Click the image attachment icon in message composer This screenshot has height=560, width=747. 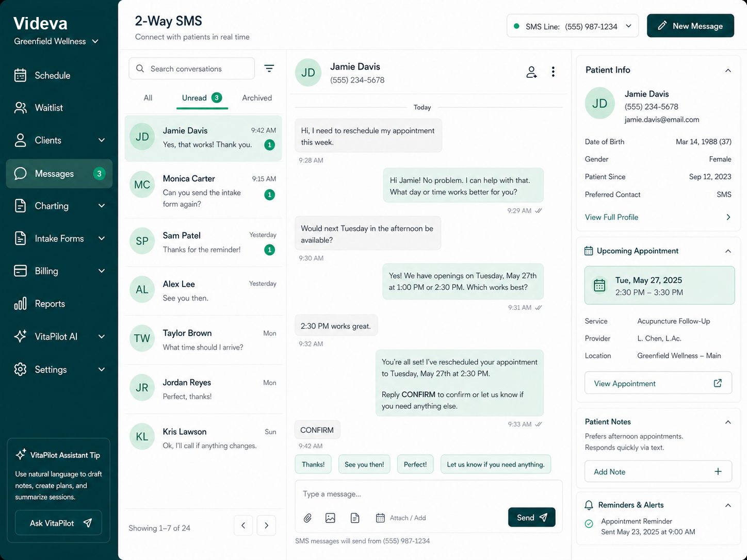[331, 518]
